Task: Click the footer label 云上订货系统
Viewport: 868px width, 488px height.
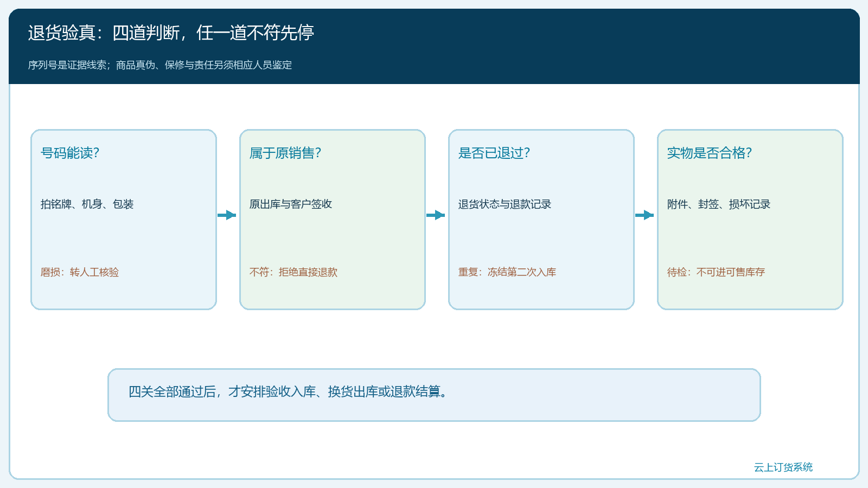Action: point(783,467)
